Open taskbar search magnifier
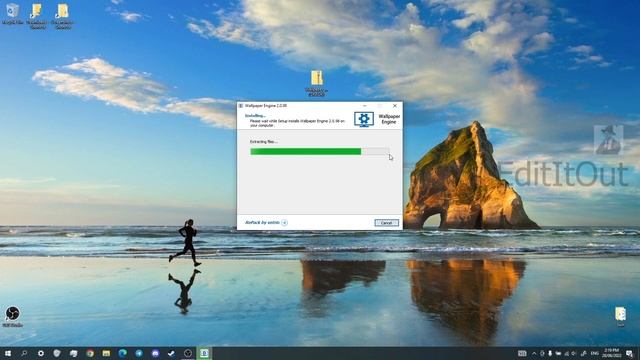The image size is (640, 360). 24,353
